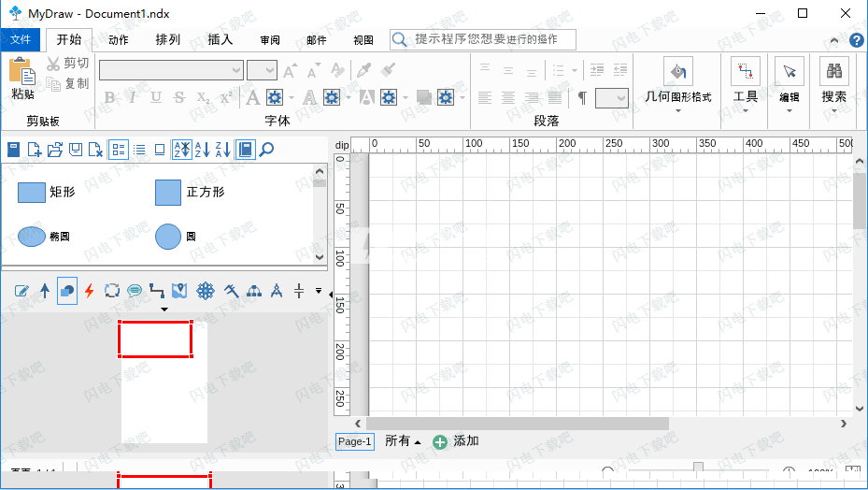Screen dimensions: 868x490
Task: Select the basic shapes library icon
Action: pos(67,291)
